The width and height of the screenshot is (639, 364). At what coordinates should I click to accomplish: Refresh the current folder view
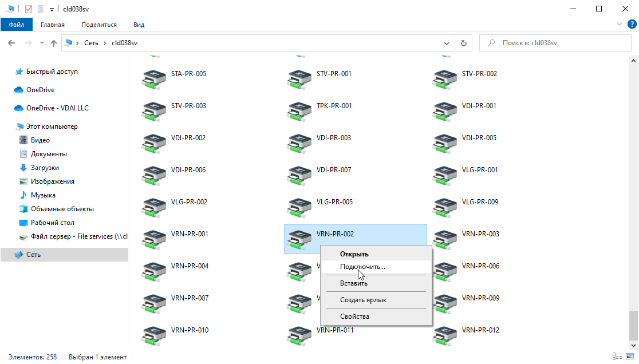click(x=463, y=43)
